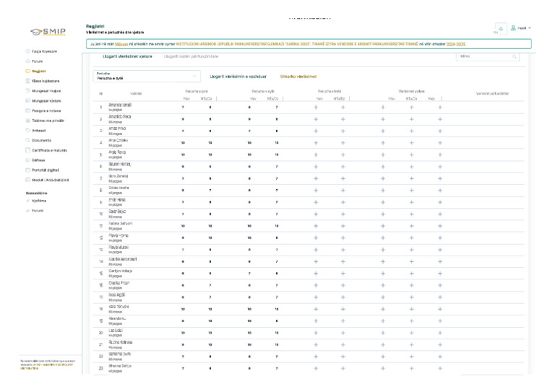This screenshot has width=555, height=392.
Task: Focus the Kërko search input field
Action: pyautogui.click(x=484, y=56)
